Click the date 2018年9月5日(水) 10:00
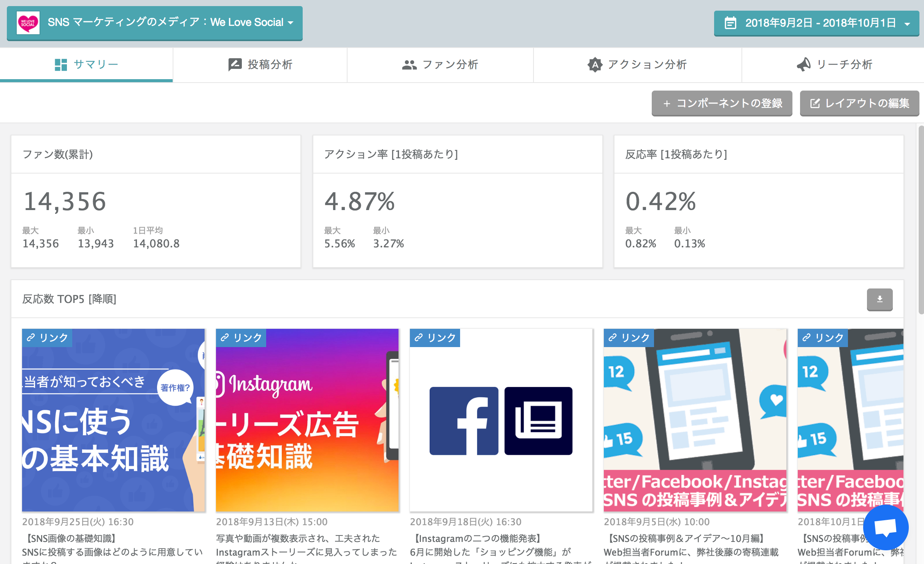The height and width of the screenshot is (564, 924). pos(657,522)
